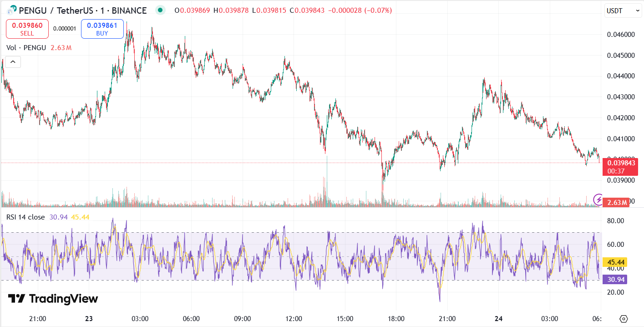644x327 pixels.
Task: Select the Vol · PENGU indicator legend
Action: tap(26, 47)
